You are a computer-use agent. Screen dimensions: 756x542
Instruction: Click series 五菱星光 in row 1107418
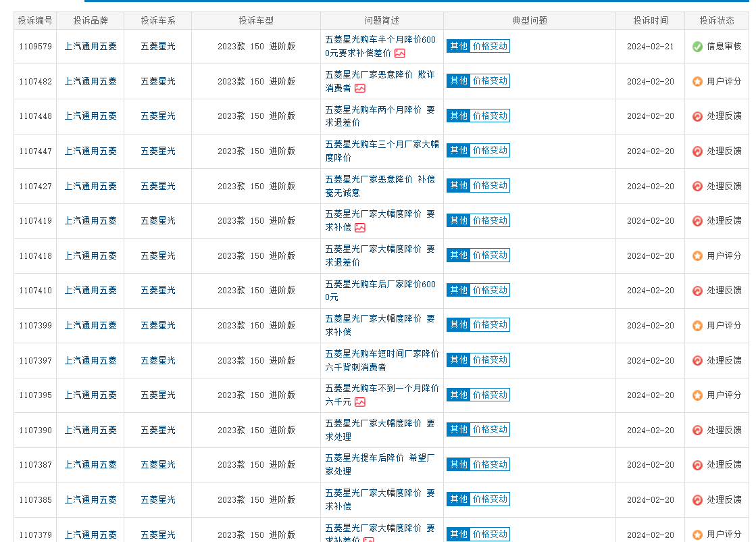pyautogui.click(x=158, y=256)
